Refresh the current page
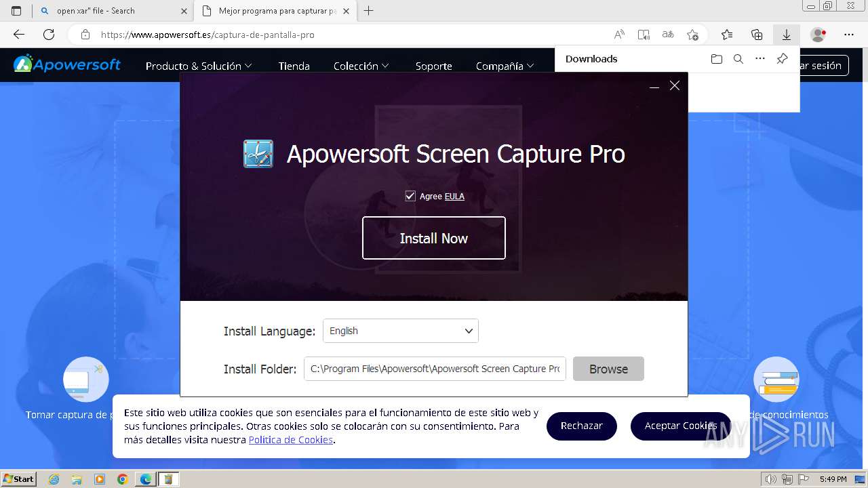The width and height of the screenshot is (868, 488). 49,35
